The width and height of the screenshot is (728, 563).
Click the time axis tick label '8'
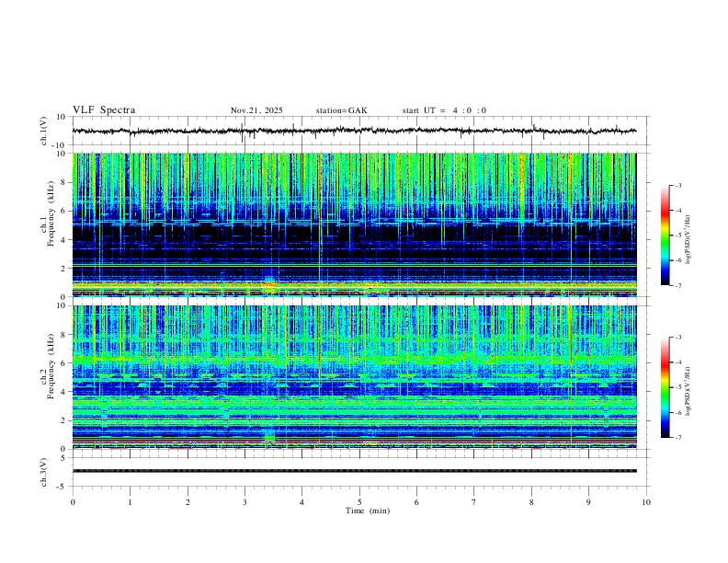[x=531, y=502]
